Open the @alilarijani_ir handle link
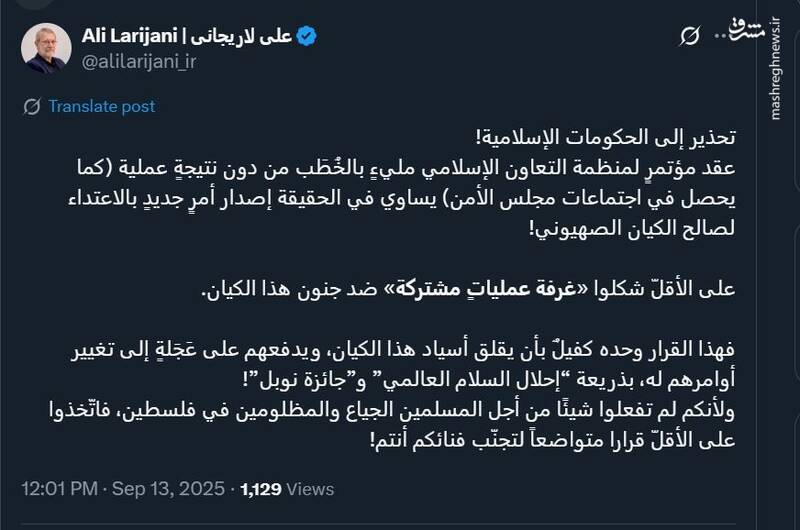Screen dimensions: 800x530 (x=141, y=60)
